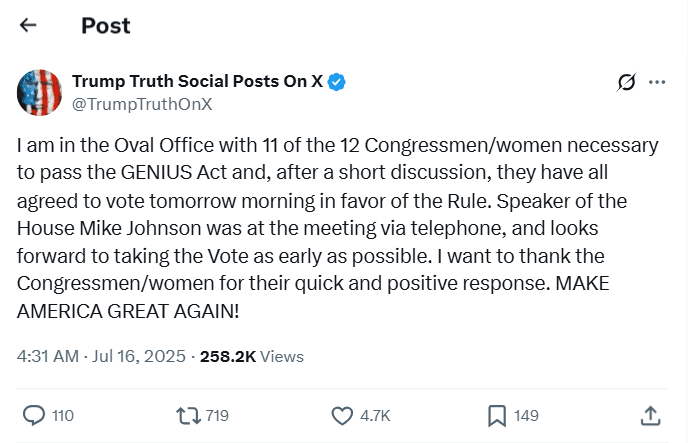
Task: Click the 4:31 AM Jul 16, 2025 timestamp
Action: [103, 356]
